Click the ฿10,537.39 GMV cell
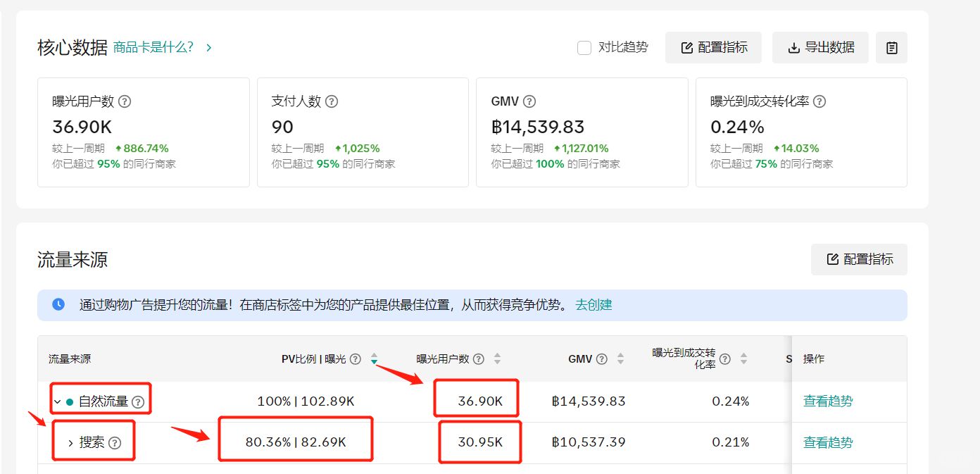 tap(589, 442)
